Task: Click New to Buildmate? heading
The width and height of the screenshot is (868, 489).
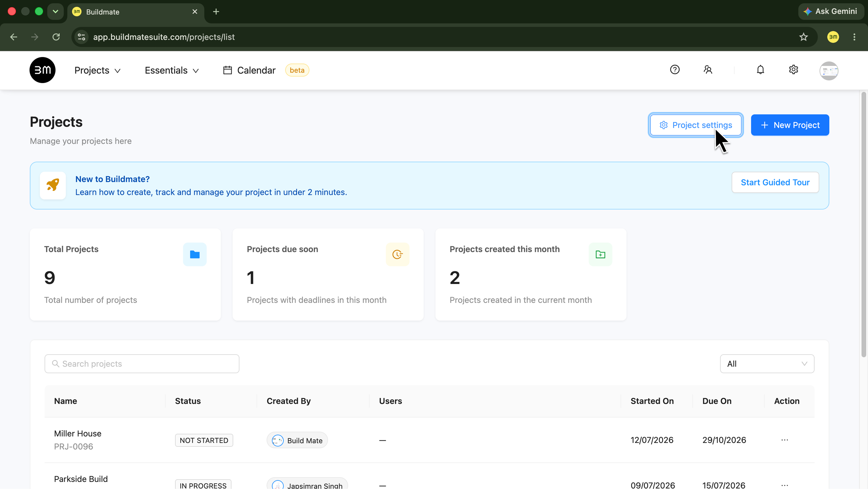Action: coord(112,179)
